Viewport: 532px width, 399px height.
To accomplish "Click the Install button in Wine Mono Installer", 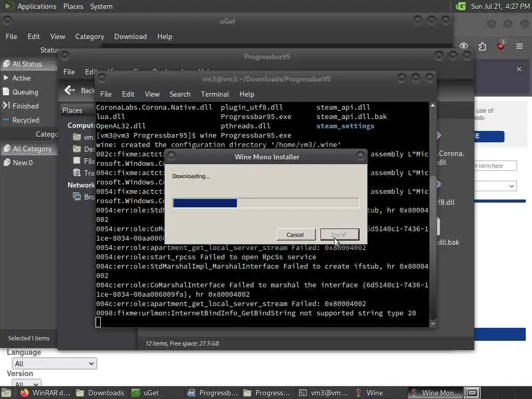I will click(339, 234).
